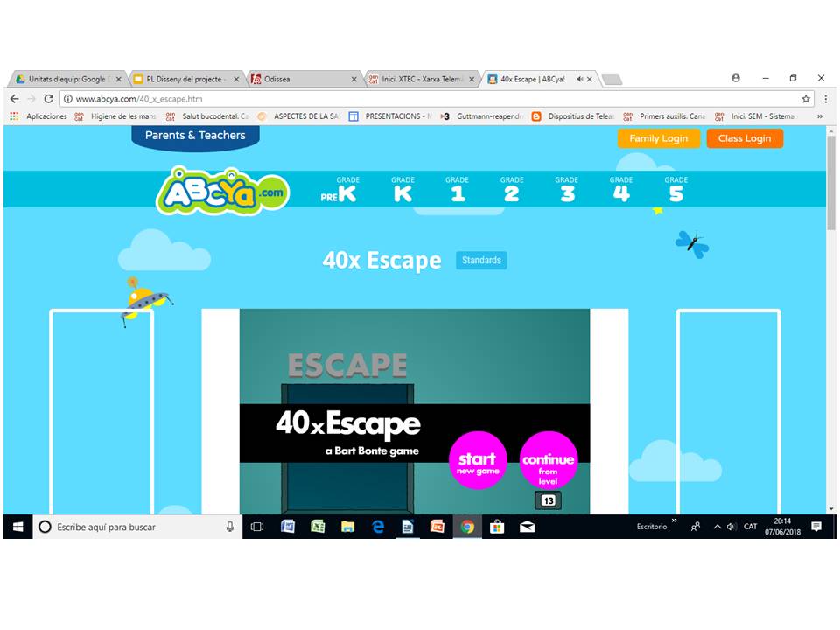The width and height of the screenshot is (840, 630).
Task: Expand the system tray hidden icons arrow
Action: coord(717,527)
